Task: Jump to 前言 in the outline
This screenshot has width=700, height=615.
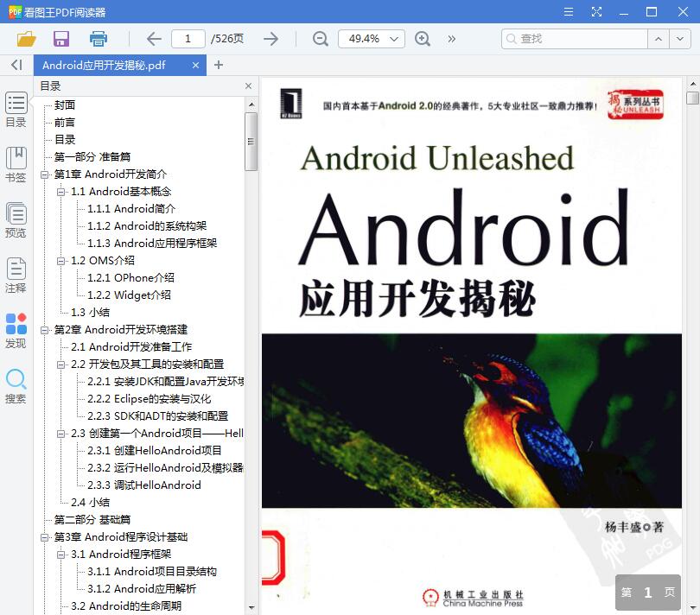Action: coord(65,123)
